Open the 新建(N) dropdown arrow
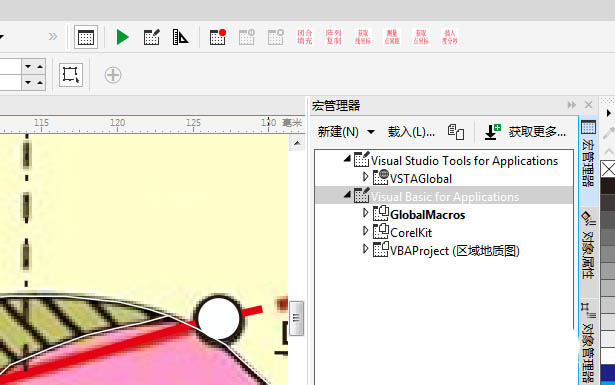 click(371, 132)
